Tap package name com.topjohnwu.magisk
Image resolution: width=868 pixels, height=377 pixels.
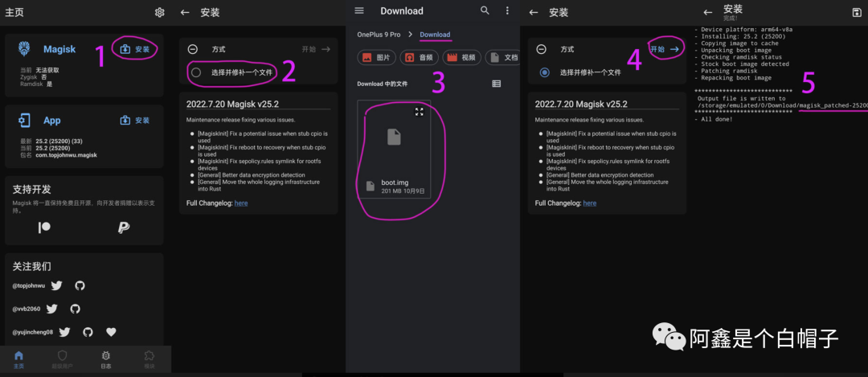coord(65,156)
